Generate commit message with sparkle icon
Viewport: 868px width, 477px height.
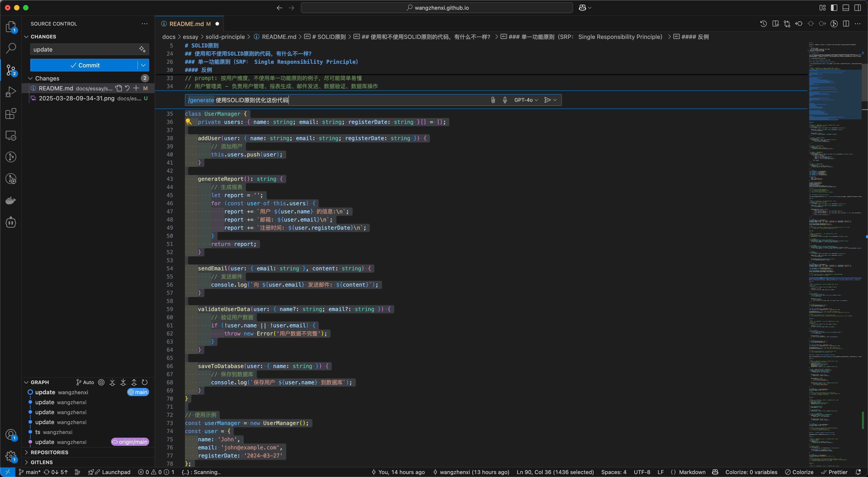coord(142,49)
